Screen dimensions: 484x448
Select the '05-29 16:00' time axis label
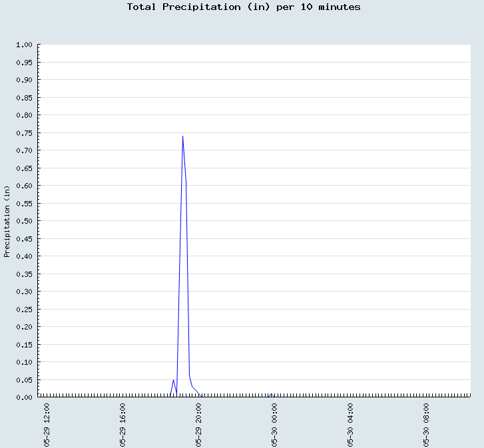click(122, 424)
